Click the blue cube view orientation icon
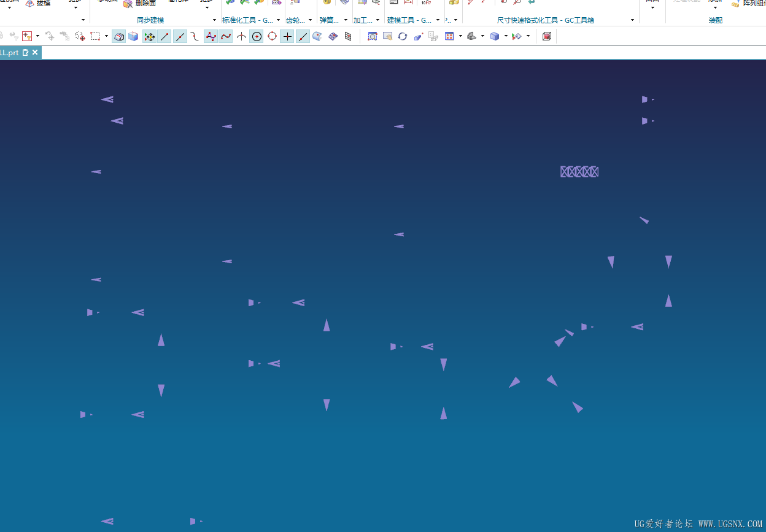This screenshot has height=532, width=766. (x=495, y=36)
